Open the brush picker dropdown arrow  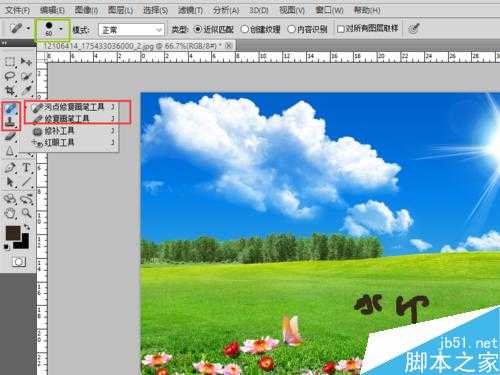61,29
